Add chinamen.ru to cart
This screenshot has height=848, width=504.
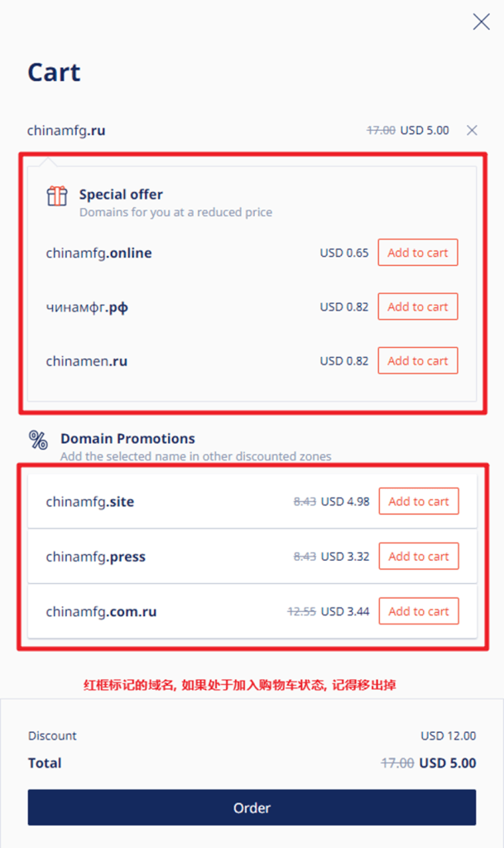click(418, 361)
